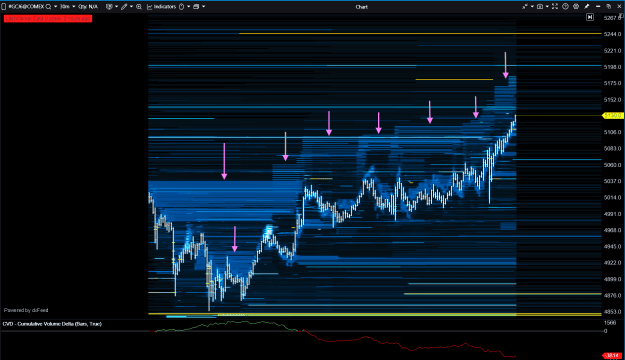Click the 5014.0 price axis label
Image resolution: width=625 pixels, height=360 pixels.
coord(613,197)
